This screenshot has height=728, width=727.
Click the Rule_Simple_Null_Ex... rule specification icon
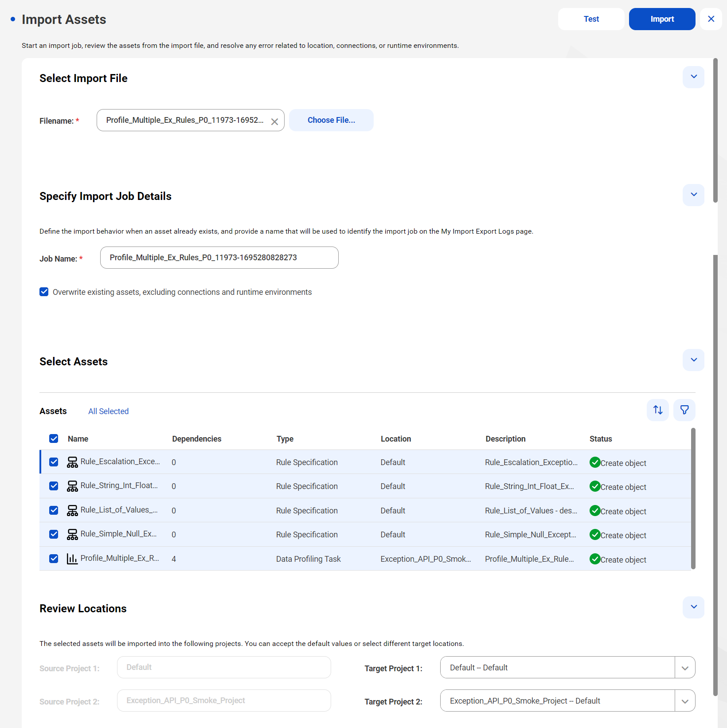pyautogui.click(x=72, y=535)
